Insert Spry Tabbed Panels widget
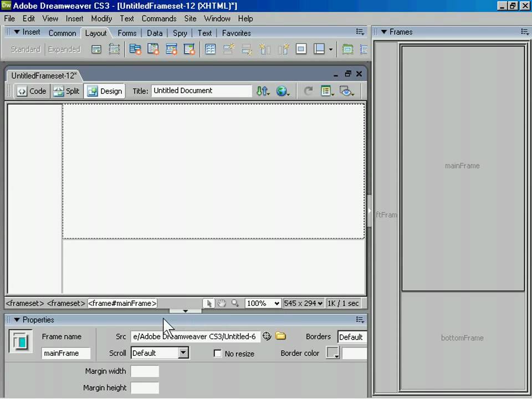This screenshot has height=399, width=532. [154, 49]
